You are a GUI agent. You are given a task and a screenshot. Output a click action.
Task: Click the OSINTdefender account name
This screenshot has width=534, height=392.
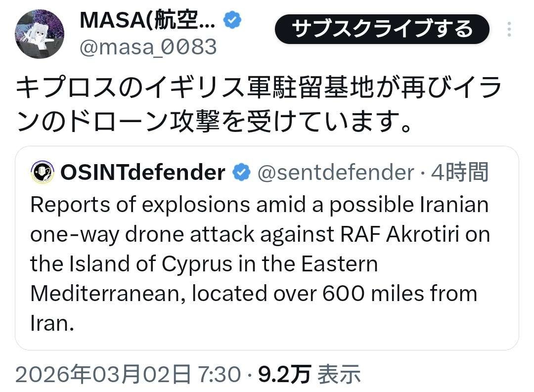[142, 173]
